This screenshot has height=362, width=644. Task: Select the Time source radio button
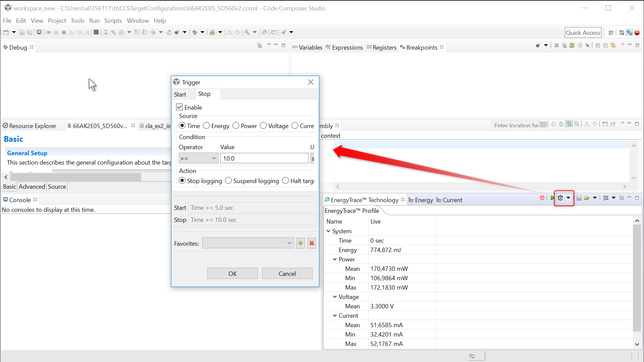coord(182,126)
